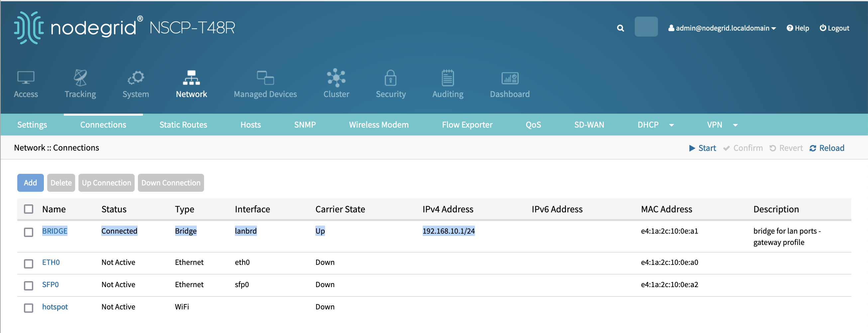Screen dimensions: 868x333
Task: Open the hotspot connection link
Action: click(x=55, y=307)
